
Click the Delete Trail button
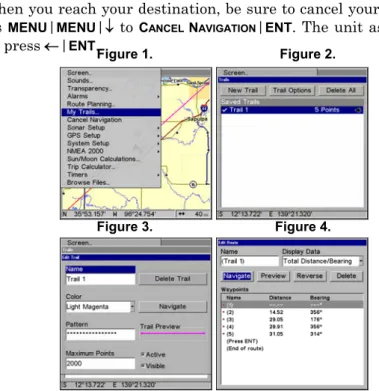pyautogui.click(x=172, y=279)
